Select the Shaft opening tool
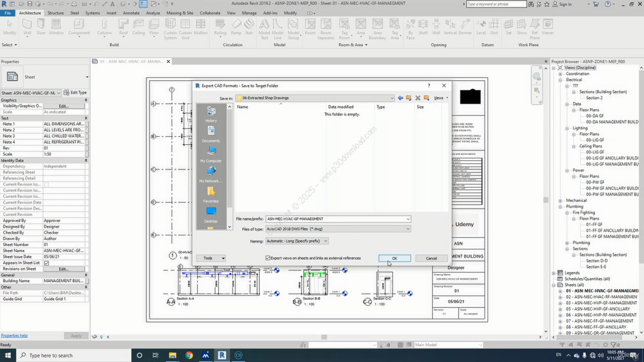Viewport: 644px width, 362px height. (423, 27)
